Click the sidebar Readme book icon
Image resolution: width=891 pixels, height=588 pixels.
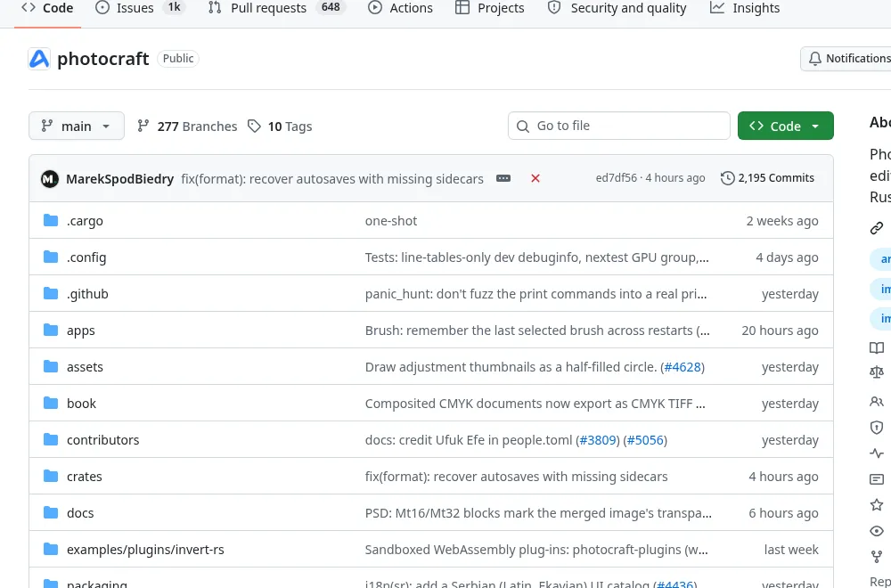pyautogui.click(x=877, y=347)
